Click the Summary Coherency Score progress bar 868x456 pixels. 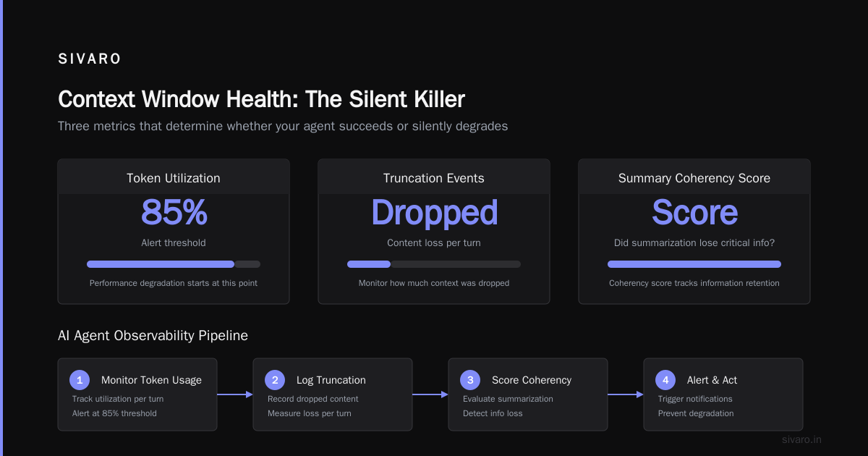(x=694, y=264)
